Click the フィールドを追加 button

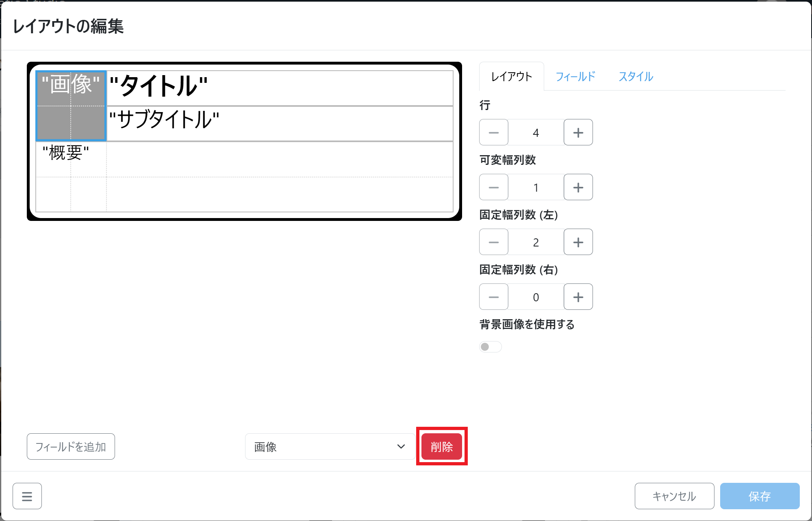point(71,447)
